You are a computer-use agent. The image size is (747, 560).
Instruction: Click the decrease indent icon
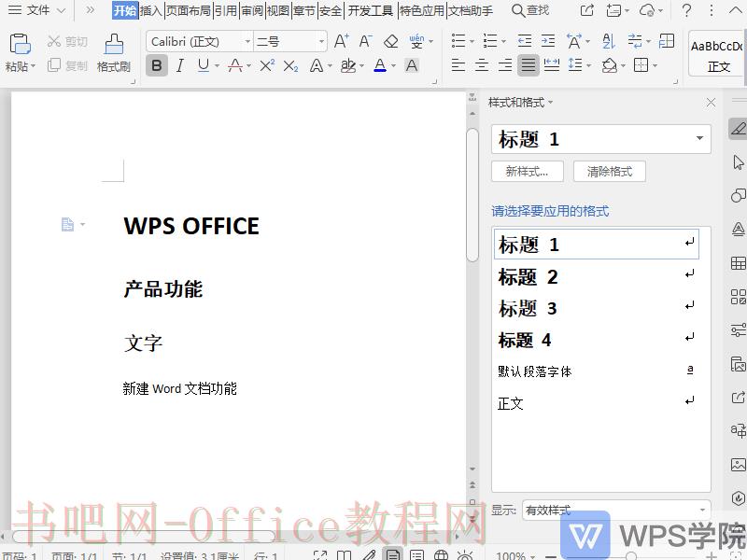pyautogui.click(x=525, y=41)
